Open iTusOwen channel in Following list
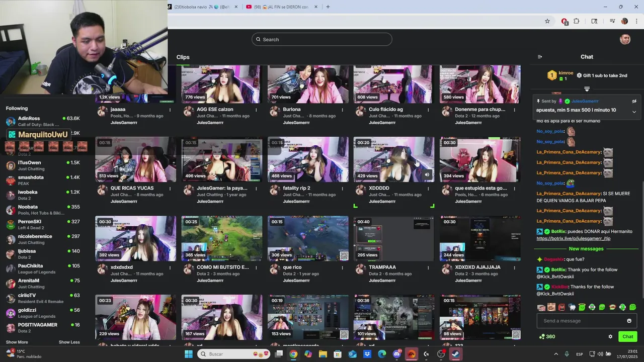This screenshot has height=362, width=644. click(43, 165)
